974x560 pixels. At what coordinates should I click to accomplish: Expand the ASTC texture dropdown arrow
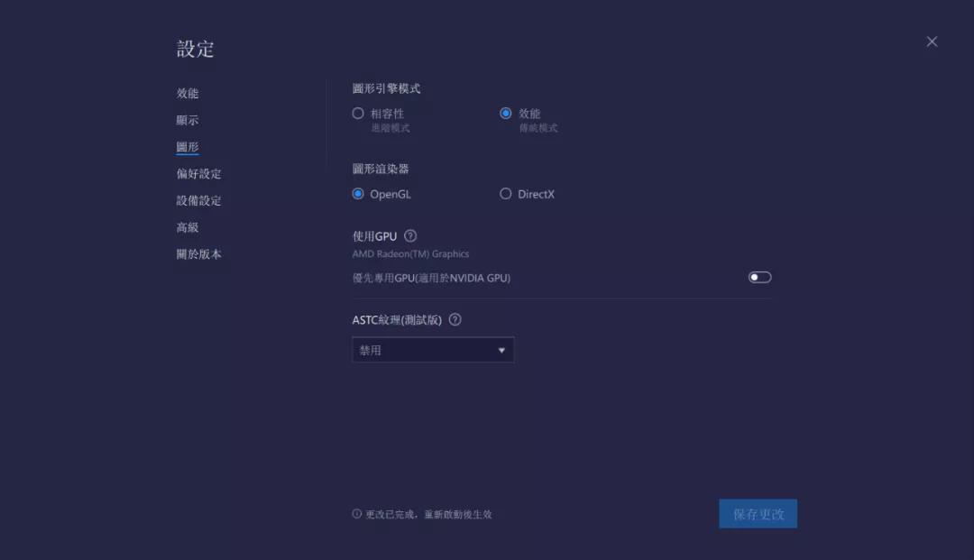click(501, 350)
